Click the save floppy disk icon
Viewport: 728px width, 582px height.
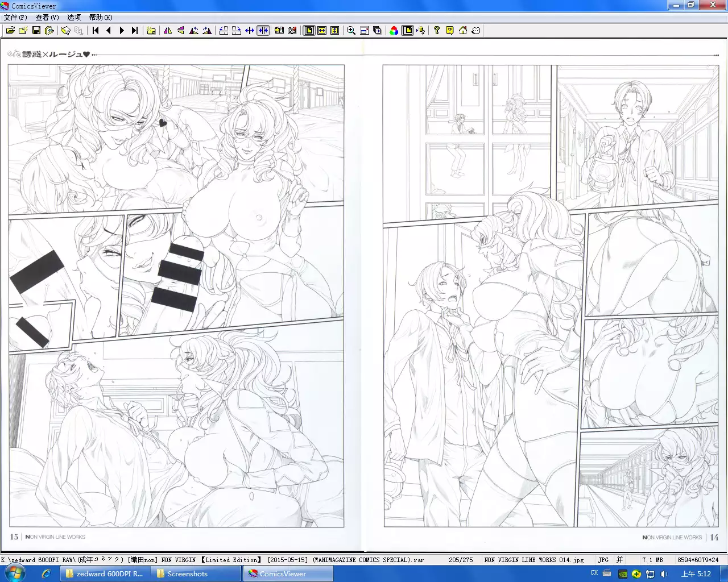tap(36, 31)
